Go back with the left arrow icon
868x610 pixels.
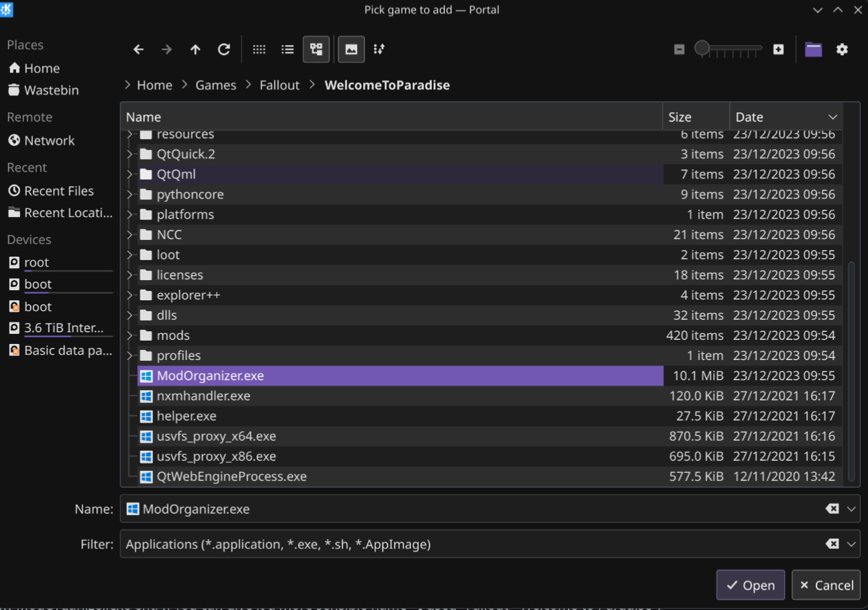point(138,49)
